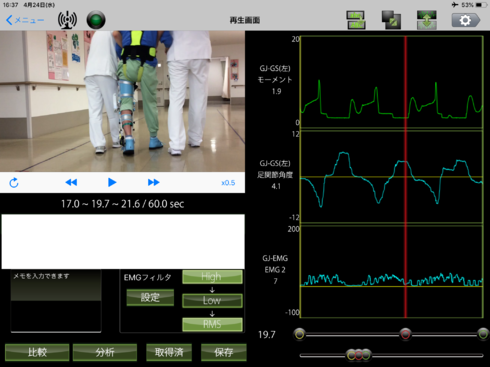Image resolution: width=490 pixels, height=367 pixels.
Task: Open the graph layout switch icon
Action: point(356,20)
